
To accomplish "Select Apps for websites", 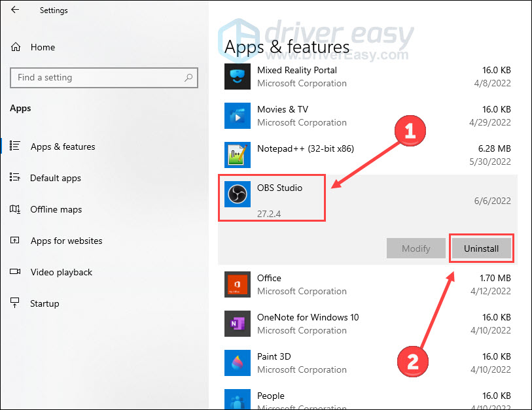I will (67, 241).
